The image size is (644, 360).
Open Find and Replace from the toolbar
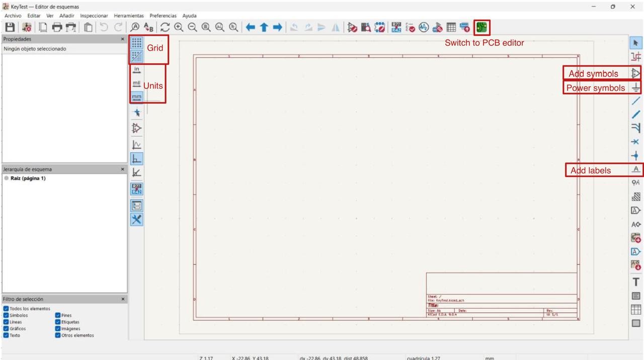(148, 27)
